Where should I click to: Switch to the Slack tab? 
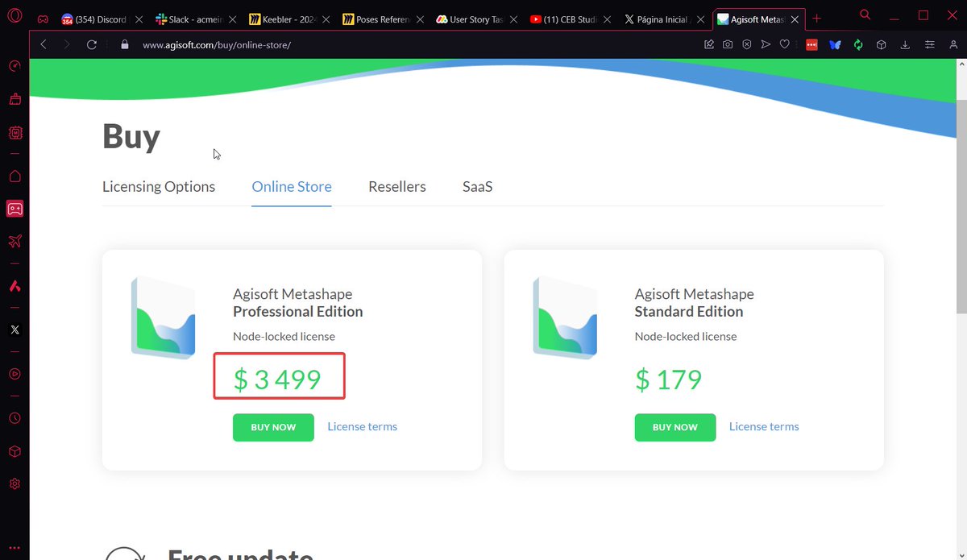[194, 19]
